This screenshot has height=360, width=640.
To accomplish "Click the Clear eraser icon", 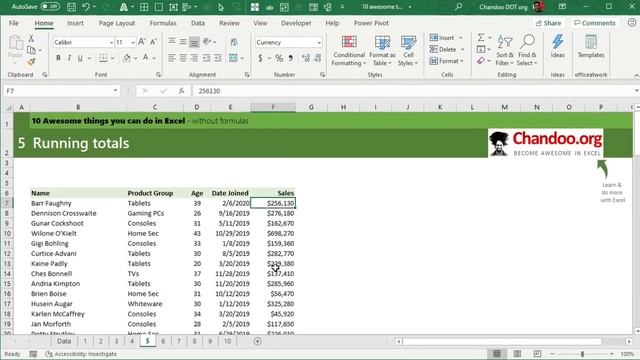I will (x=481, y=61).
